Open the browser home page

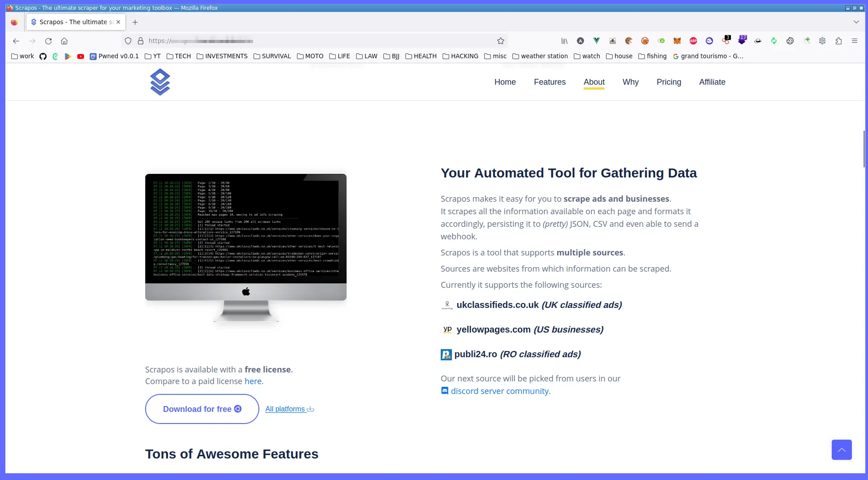click(x=64, y=41)
